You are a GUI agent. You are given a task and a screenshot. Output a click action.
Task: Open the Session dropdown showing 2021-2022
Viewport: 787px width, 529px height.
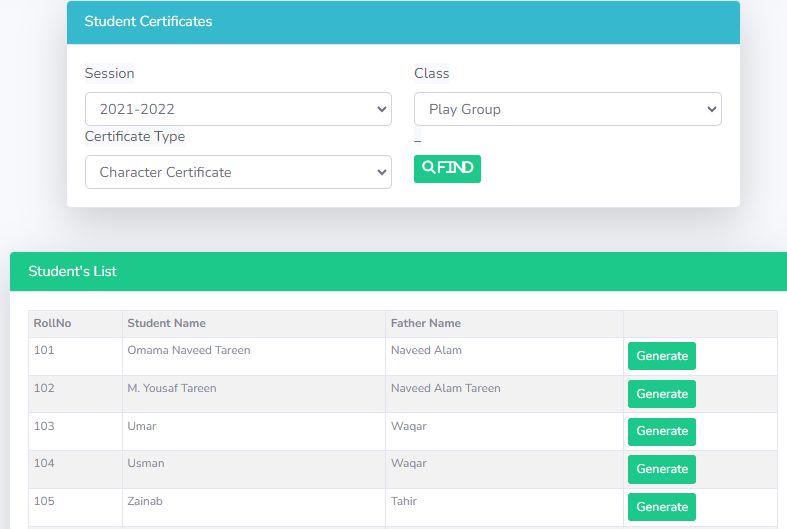pyautogui.click(x=237, y=109)
